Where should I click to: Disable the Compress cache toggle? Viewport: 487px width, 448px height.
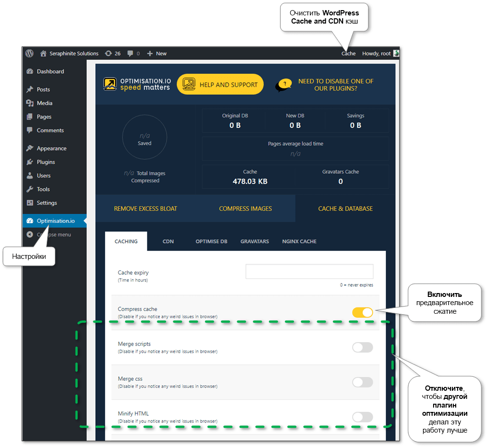tap(362, 313)
